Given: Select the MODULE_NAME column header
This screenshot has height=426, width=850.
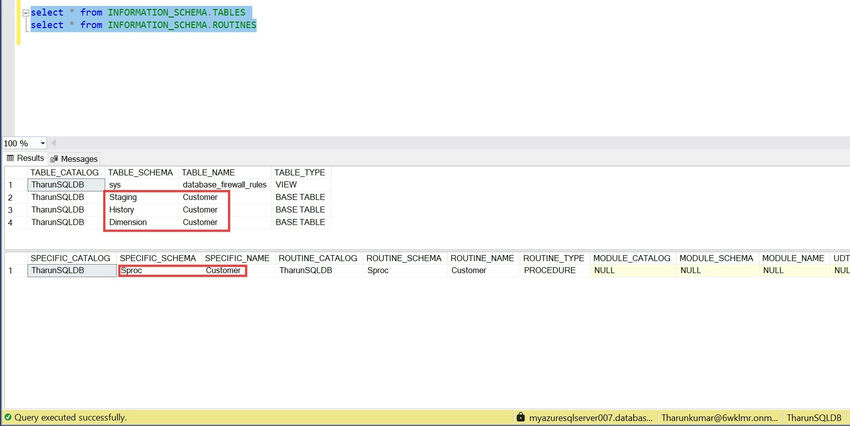Looking at the screenshot, I should click(794, 258).
